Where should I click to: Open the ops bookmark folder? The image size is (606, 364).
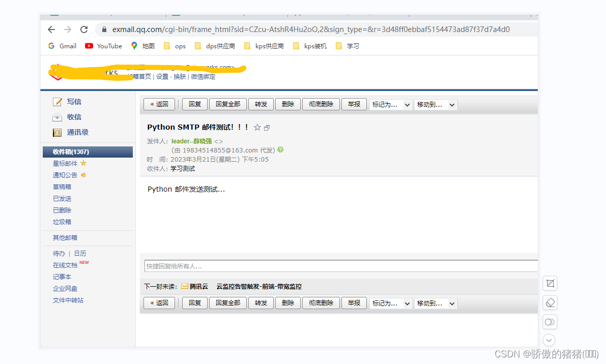(x=175, y=46)
